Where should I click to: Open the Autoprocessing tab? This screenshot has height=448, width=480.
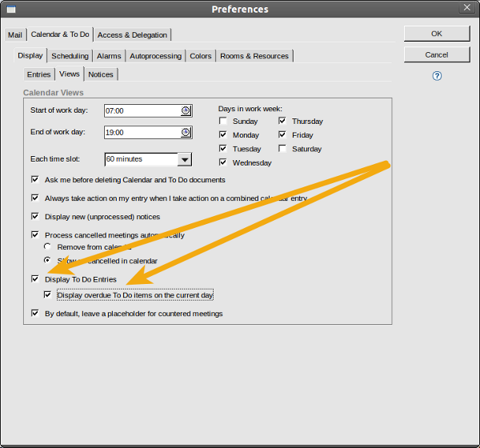pyautogui.click(x=155, y=56)
